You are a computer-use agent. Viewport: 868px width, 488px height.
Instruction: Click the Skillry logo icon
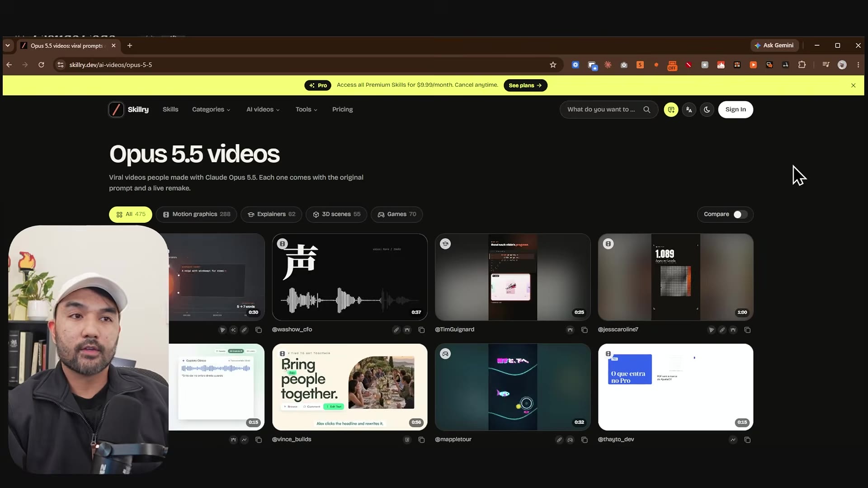[116, 109]
